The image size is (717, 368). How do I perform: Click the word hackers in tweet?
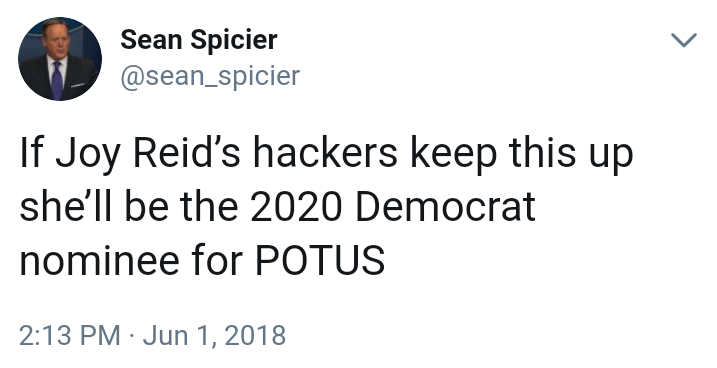click(x=325, y=153)
